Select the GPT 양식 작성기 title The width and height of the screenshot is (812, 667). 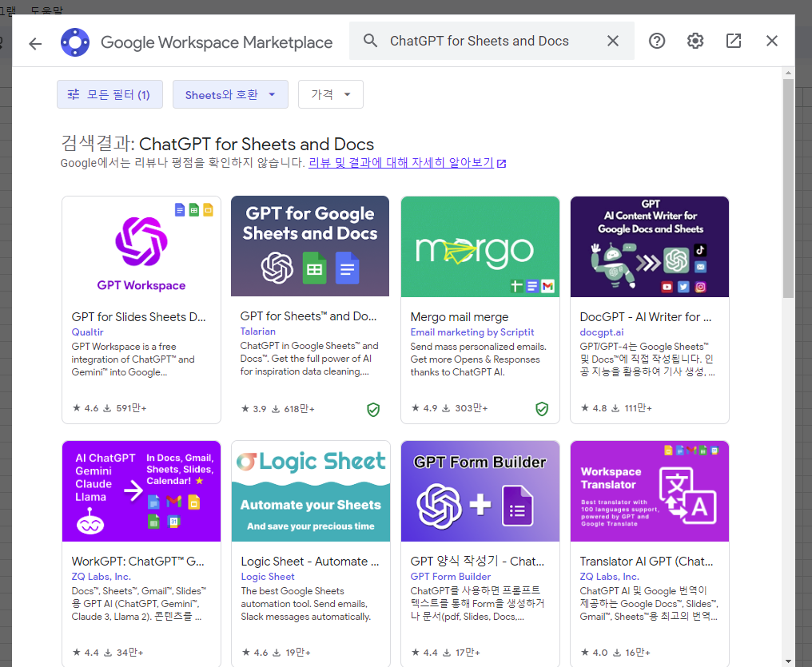pos(477,562)
